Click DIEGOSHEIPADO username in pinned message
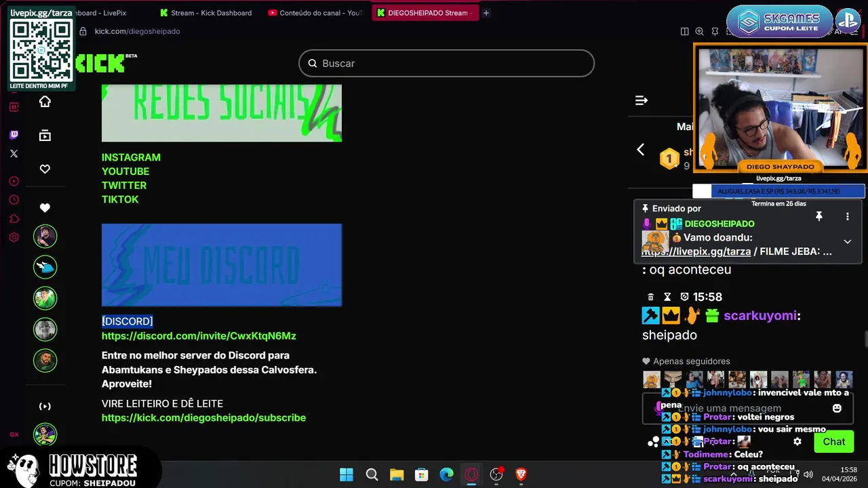Image resolution: width=868 pixels, height=488 pixels. [719, 224]
